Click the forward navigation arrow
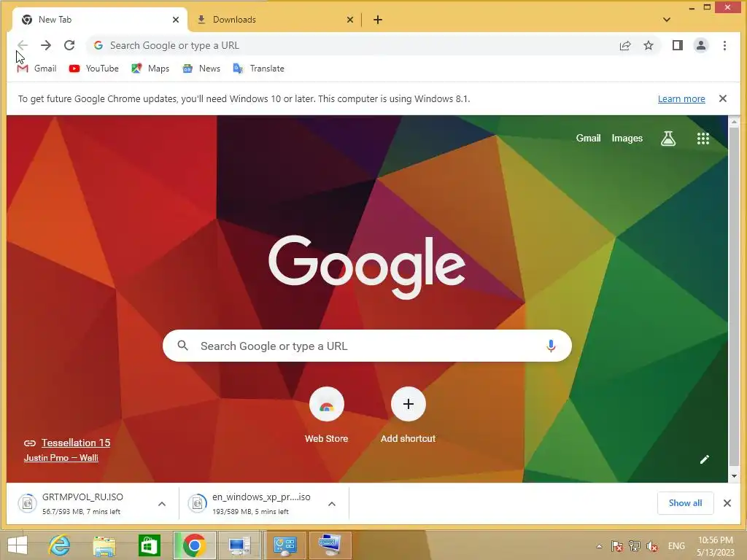The width and height of the screenshot is (747, 560). (46, 45)
